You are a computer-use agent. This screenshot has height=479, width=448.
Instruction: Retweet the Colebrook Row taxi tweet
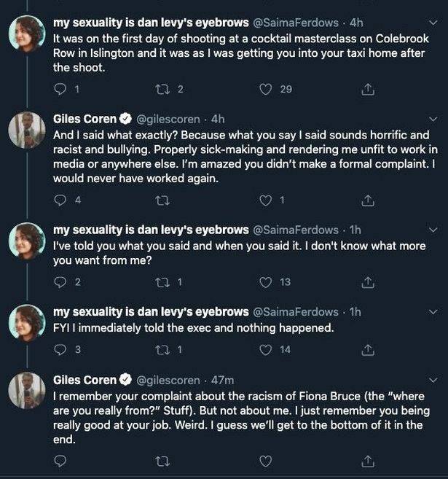162,89
